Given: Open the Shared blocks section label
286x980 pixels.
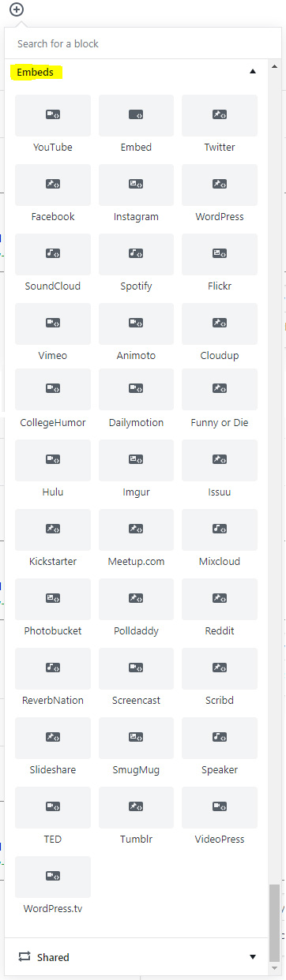Looking at the screenshot, I should pyautogui.click(x=53, y=957).
